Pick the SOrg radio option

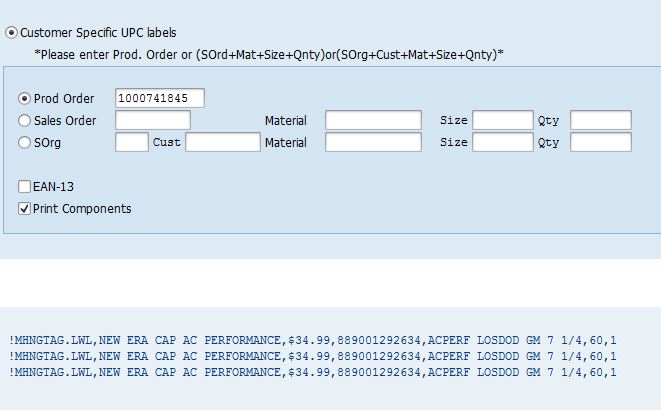(25, 142)
